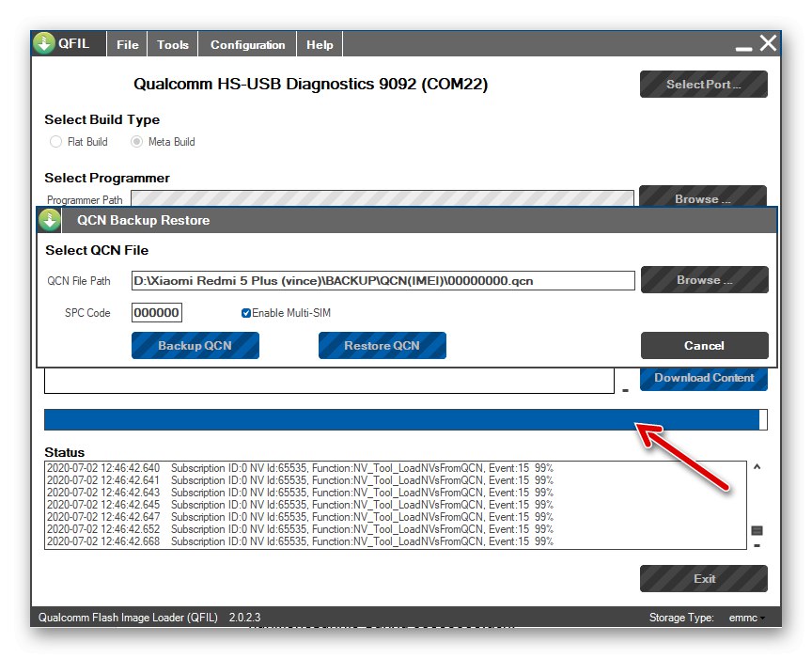This screenshot has height=658, width=812.
Task: Click the status line timestamped 12:46:42.668
Action: tap(300, 541)
